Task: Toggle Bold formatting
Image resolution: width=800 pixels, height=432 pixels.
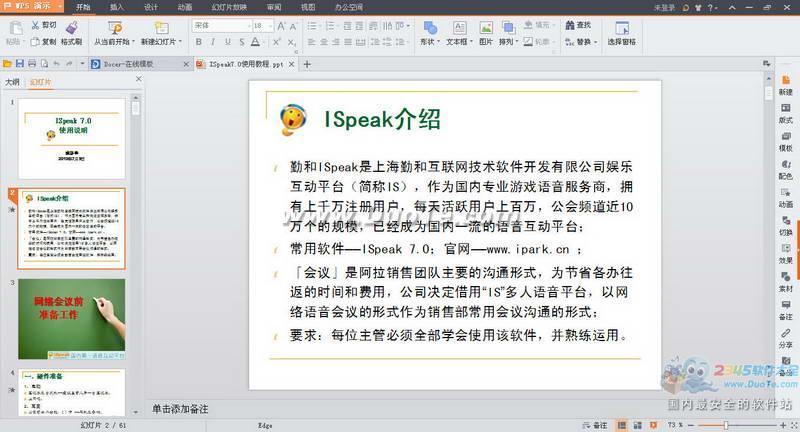Action: click(x=198, y=42)
